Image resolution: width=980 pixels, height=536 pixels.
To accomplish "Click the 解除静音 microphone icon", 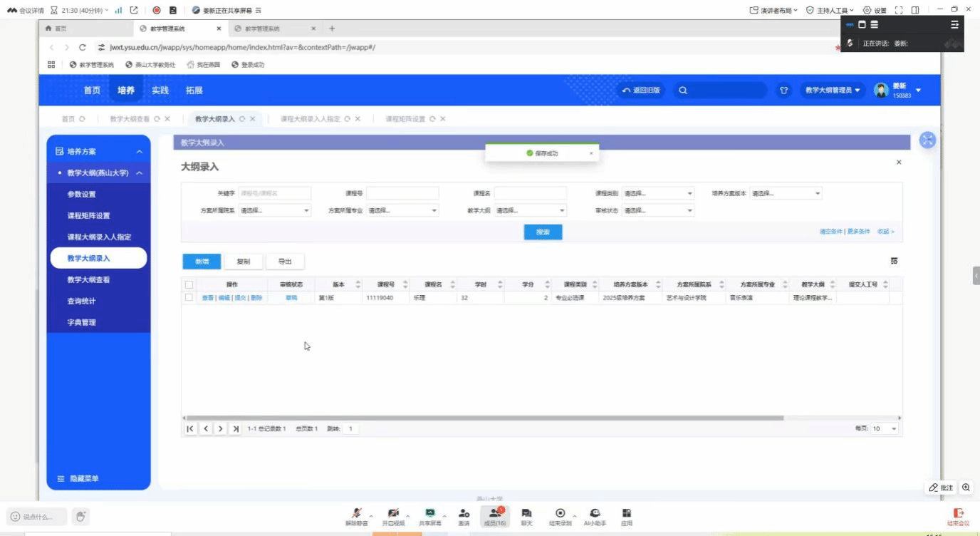I will point(356,513).
